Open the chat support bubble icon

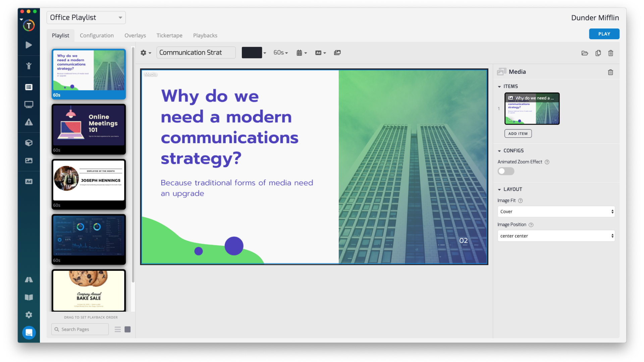click(29, 333)
